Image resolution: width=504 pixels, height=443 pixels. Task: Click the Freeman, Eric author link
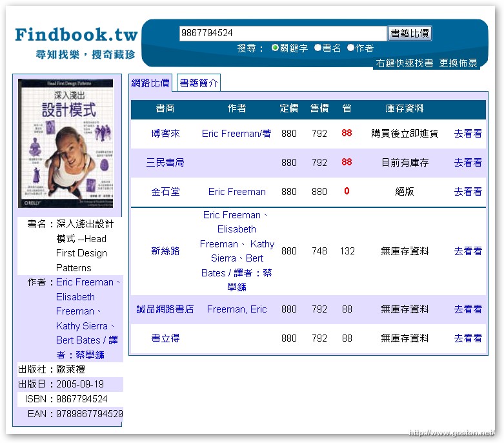point(237,309)
